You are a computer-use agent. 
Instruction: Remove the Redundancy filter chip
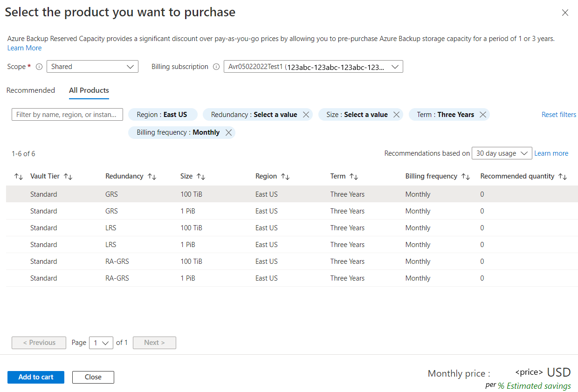click(306, 115)
